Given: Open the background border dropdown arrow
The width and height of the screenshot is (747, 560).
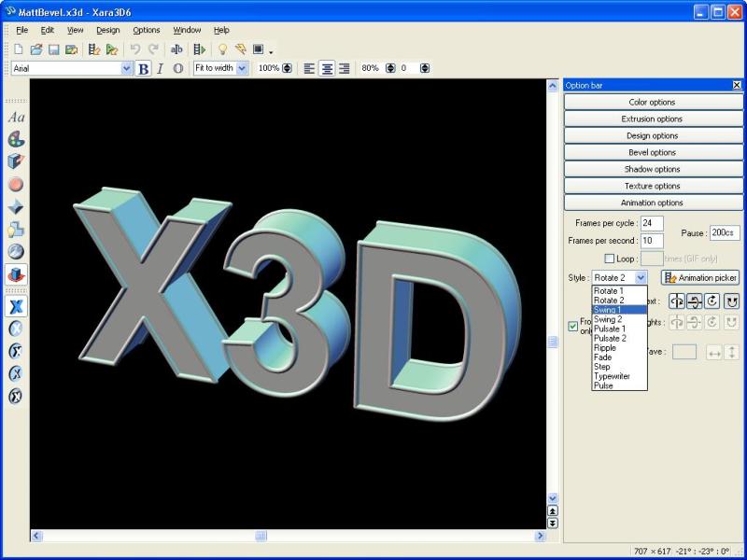Looking at the screenshot, I should 271,51.
